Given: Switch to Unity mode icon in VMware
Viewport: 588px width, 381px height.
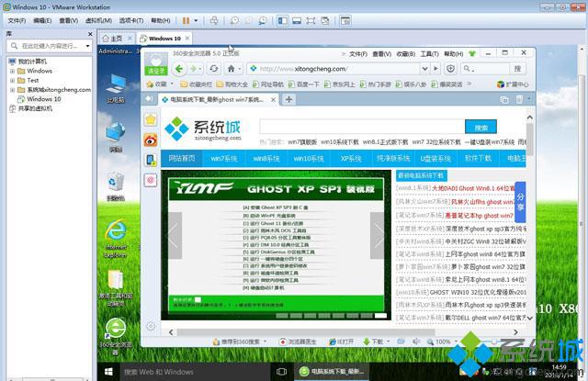Looking at the screenshot, I should click(x=325, y=20).
